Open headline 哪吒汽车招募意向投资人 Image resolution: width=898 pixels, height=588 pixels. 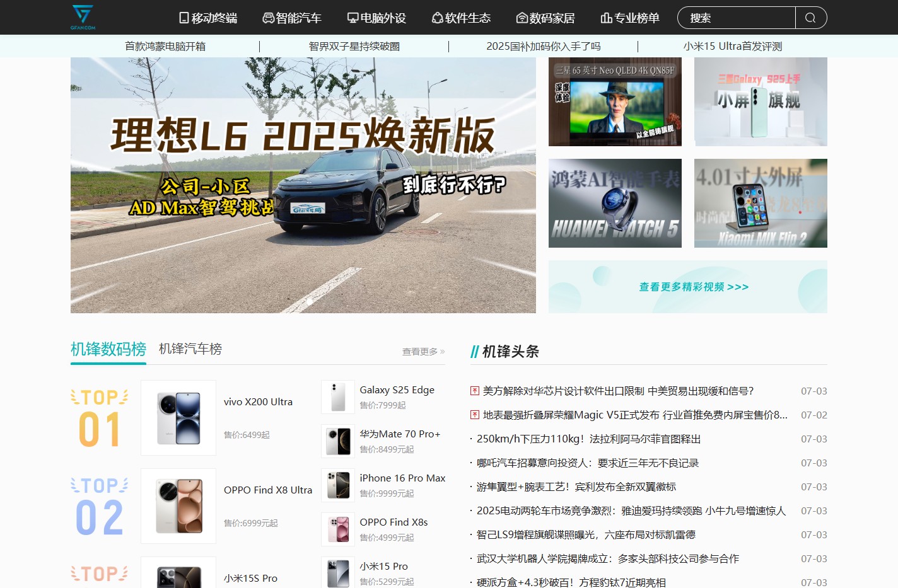pyautogui.click(x=588, y=463)
